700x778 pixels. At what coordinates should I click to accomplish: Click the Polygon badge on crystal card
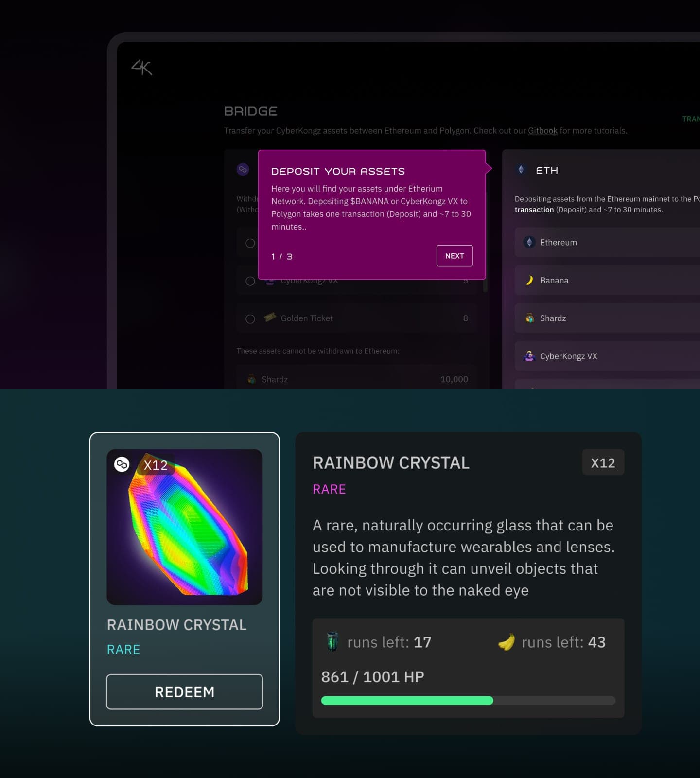(x=122, y=464)
